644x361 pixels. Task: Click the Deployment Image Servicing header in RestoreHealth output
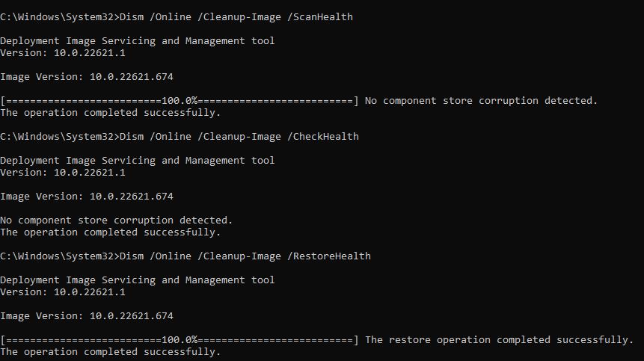coord(137,280)
